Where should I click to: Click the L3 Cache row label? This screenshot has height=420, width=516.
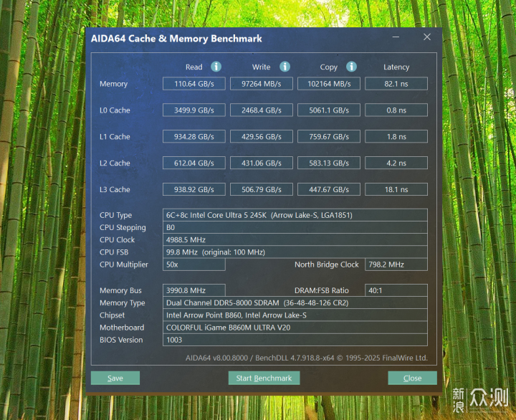pos(115,190)
